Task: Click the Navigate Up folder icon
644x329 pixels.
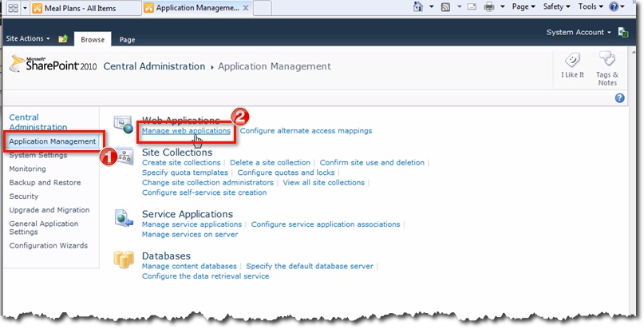Action: (63, 38)
